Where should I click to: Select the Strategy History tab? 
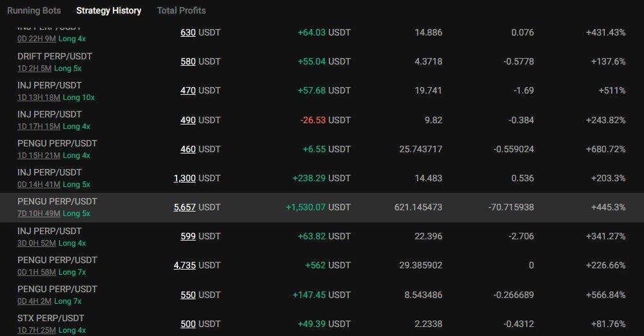(109, 11)
